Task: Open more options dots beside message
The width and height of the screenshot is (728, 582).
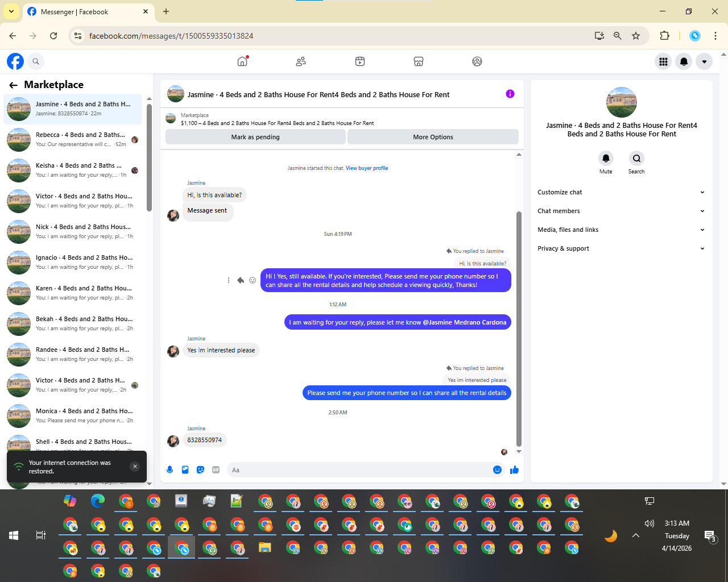Action: [x=229, y=280]
